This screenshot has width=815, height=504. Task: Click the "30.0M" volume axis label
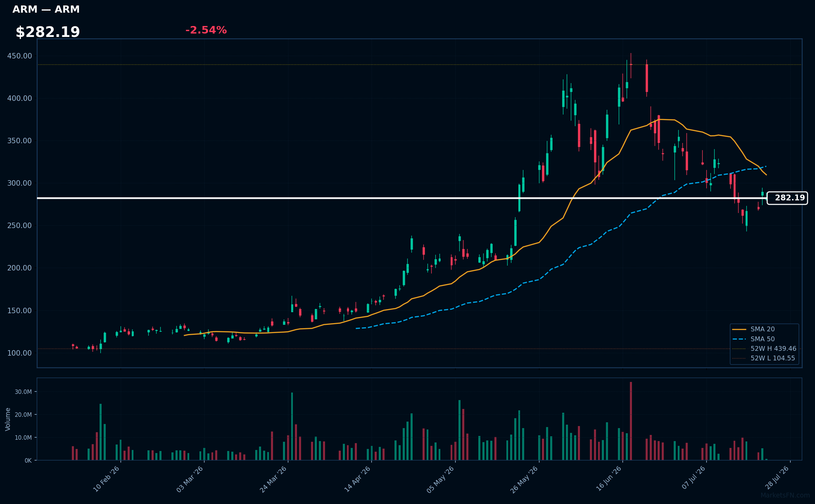click(23, 392)
